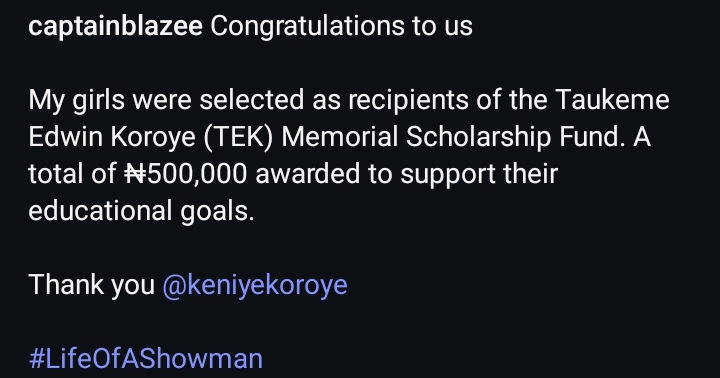Click the word 'recipients' in the caption
Image resolution: width=720 pixels, height=378 pixels.
click(408, 101)
